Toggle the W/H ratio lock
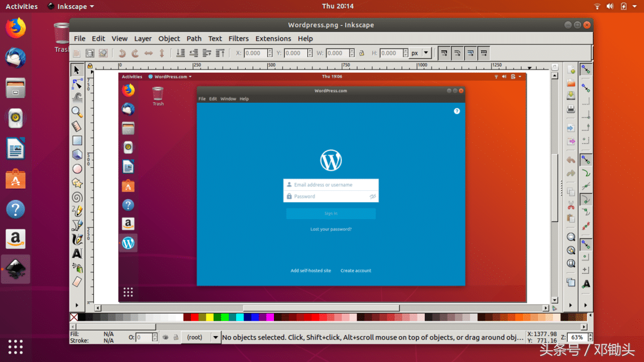The width and height of the screenshot is (644, 362). tap(362, 53)
